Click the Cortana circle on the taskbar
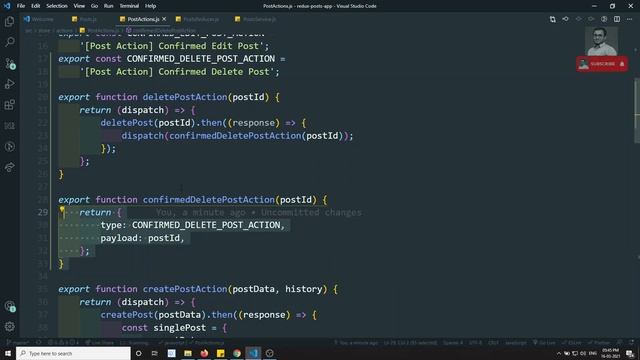 click(x=138, y=353)
